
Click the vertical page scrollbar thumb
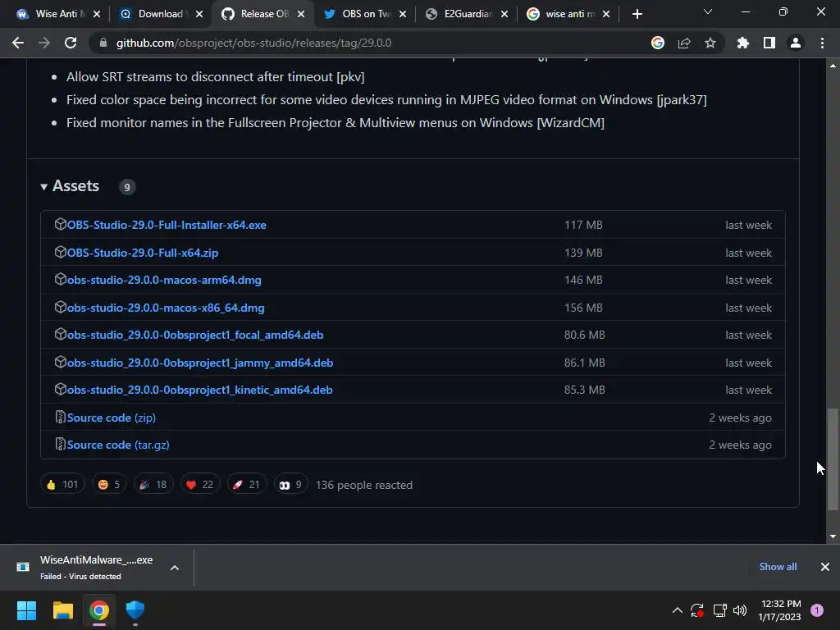click(833, 459)
